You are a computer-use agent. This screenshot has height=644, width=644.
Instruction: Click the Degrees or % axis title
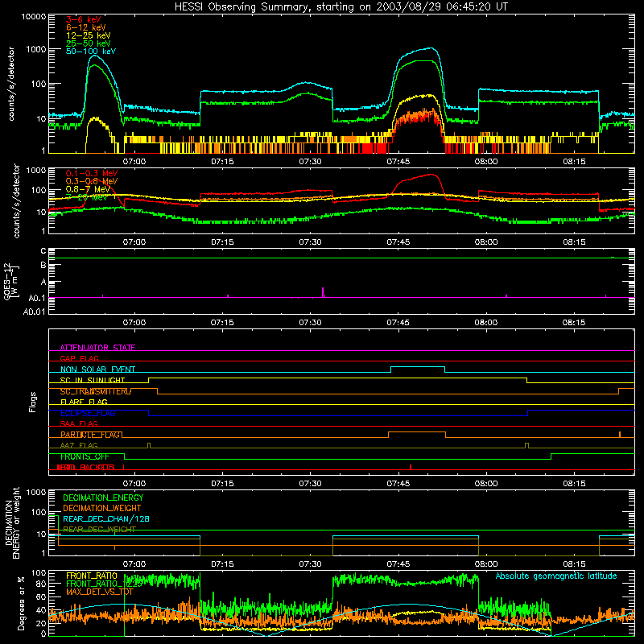pyautogui.click(x=21, y=603)
